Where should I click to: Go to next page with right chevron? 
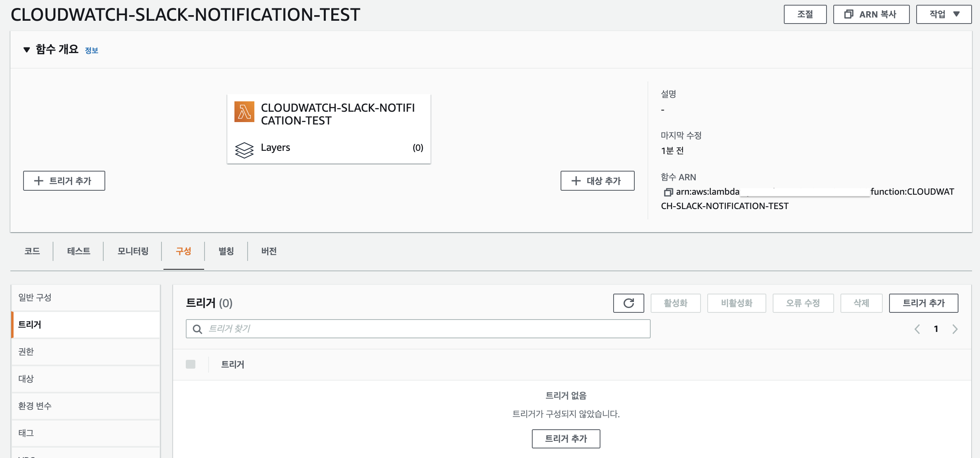(955, 329)
